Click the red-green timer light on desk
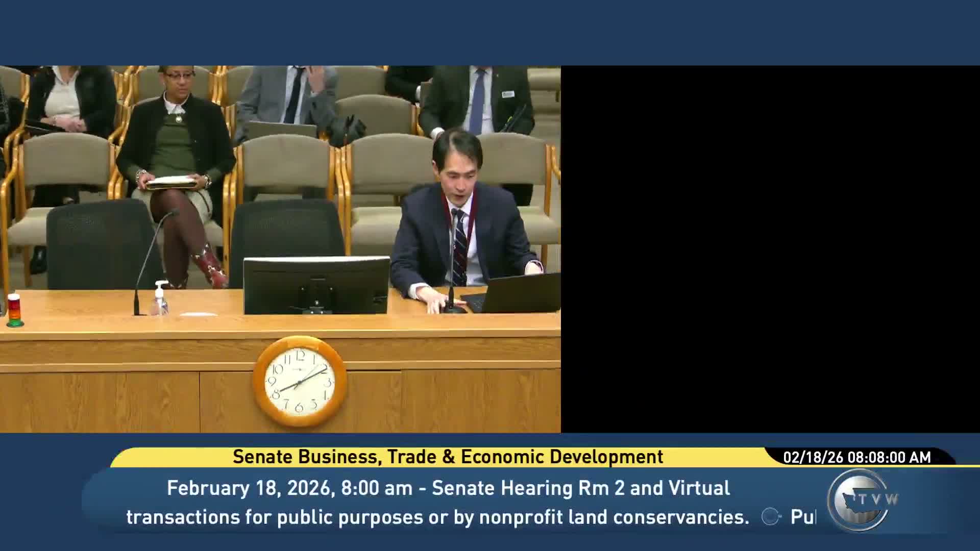Viewport: 980px width, 551px height. pyautogui.click(x=14, y=310)
